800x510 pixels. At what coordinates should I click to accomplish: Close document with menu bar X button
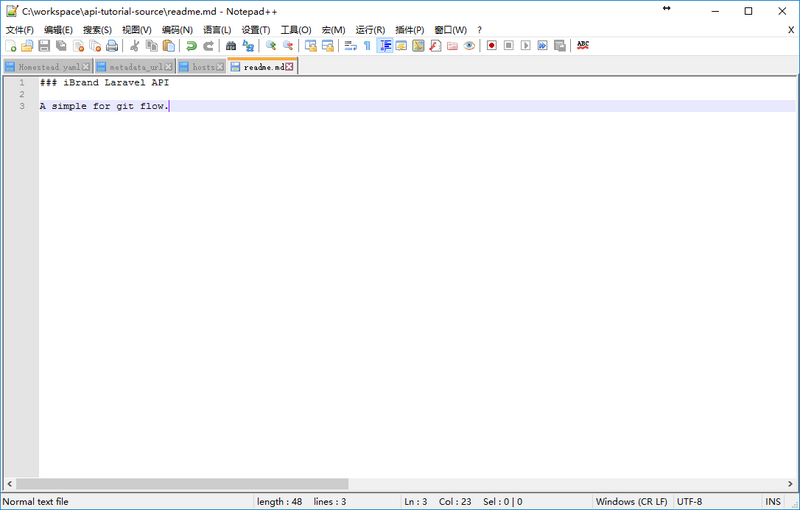tap(791, 30)
